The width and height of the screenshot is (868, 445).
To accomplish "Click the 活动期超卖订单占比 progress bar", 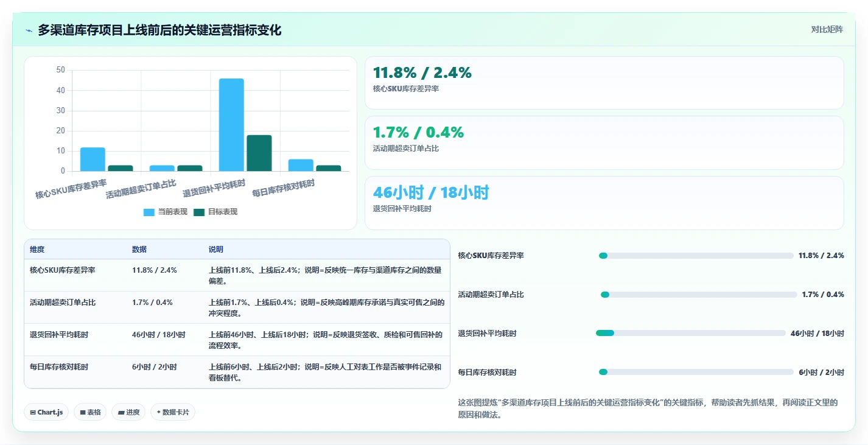I will tap(699, 295).
